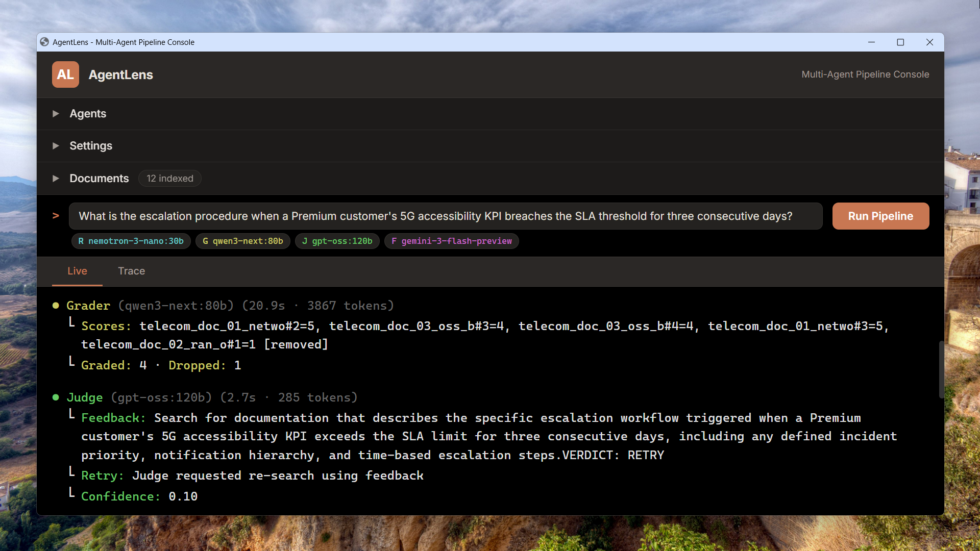Click the Grader status dot

pos(56,306)
